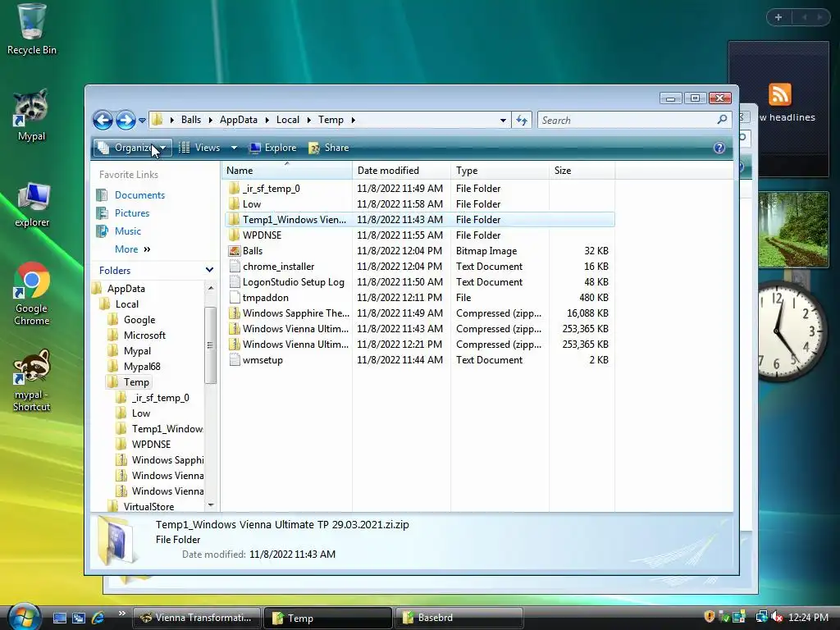Click the security shield tray icon
The width and height of the screenshot is (840, 630).
[710, 617]
